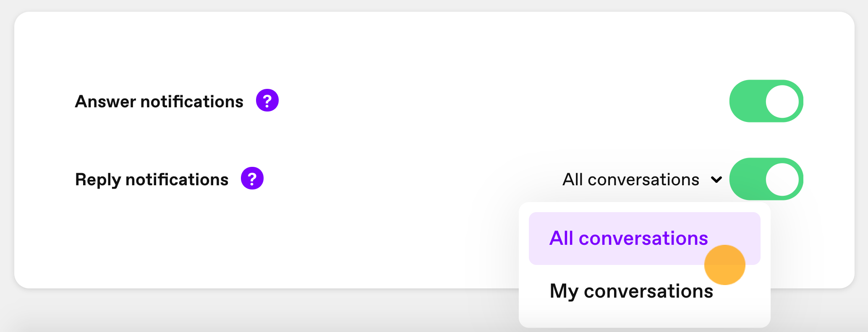The width and height of the screenshot is (868, 332).
Task: Click the green track of Answer notifications switch
Action: [747, 101]
